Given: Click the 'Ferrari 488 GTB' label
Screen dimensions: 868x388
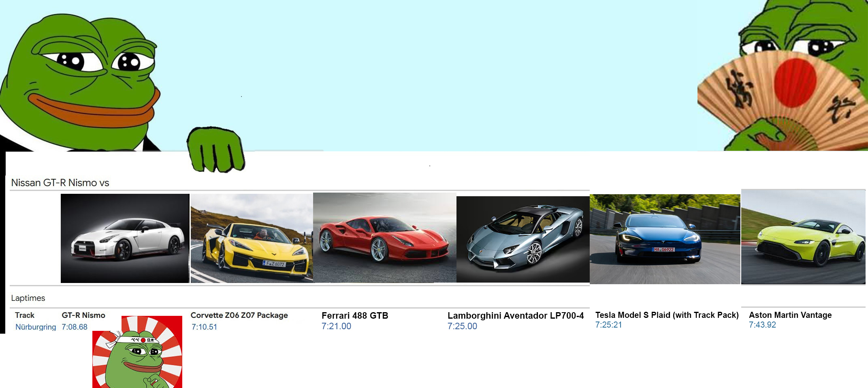Looking at the screenshot, I should 355,315.
